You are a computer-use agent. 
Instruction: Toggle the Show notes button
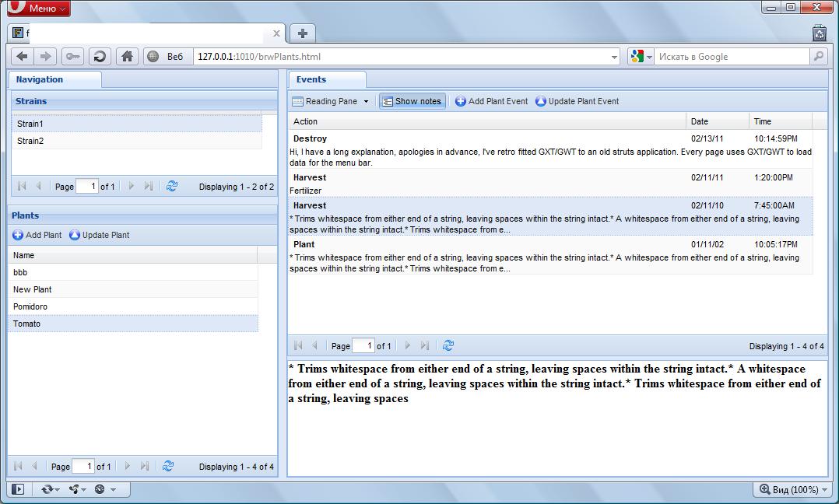click(x=412, y=101)
